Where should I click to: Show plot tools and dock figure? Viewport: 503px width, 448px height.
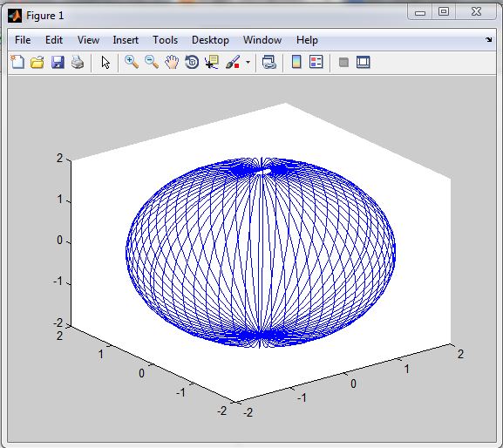(x=364, y=62)
